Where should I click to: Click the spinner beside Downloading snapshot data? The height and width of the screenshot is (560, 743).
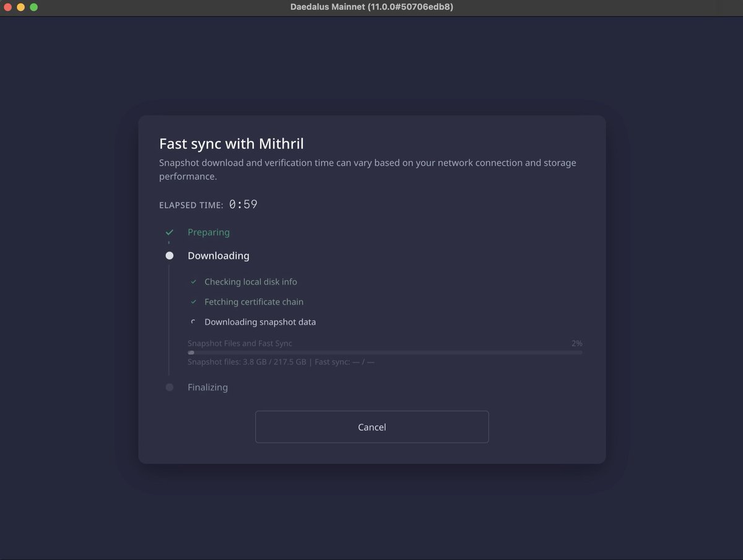193,322
